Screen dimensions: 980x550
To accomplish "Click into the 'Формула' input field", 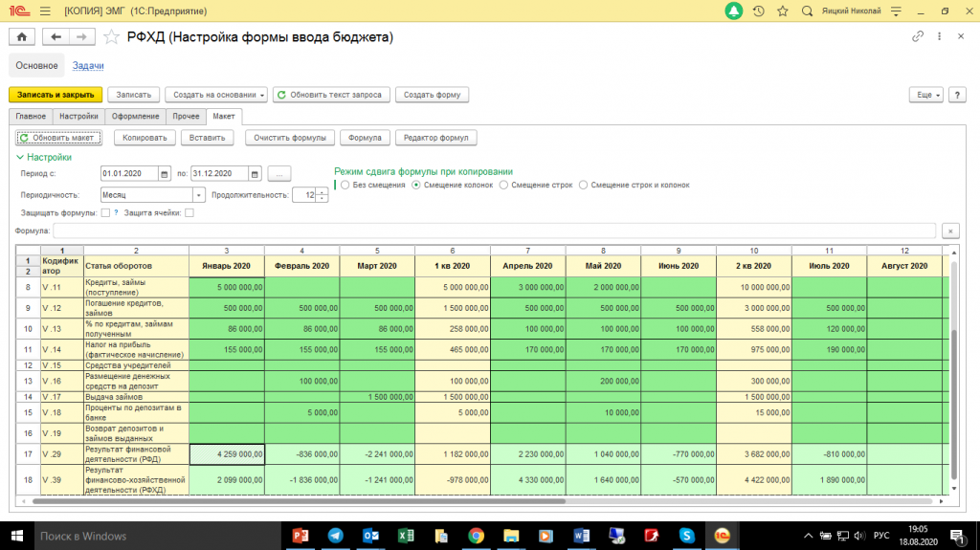I will (495, 231).
